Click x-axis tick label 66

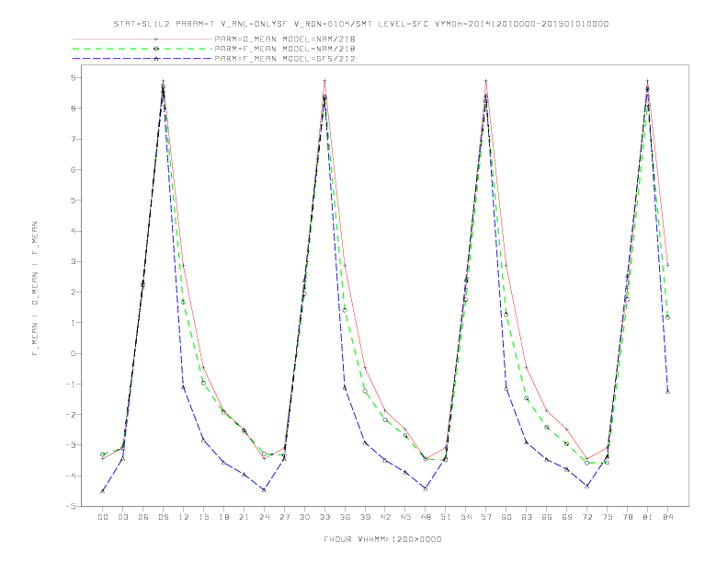point(547,517)
